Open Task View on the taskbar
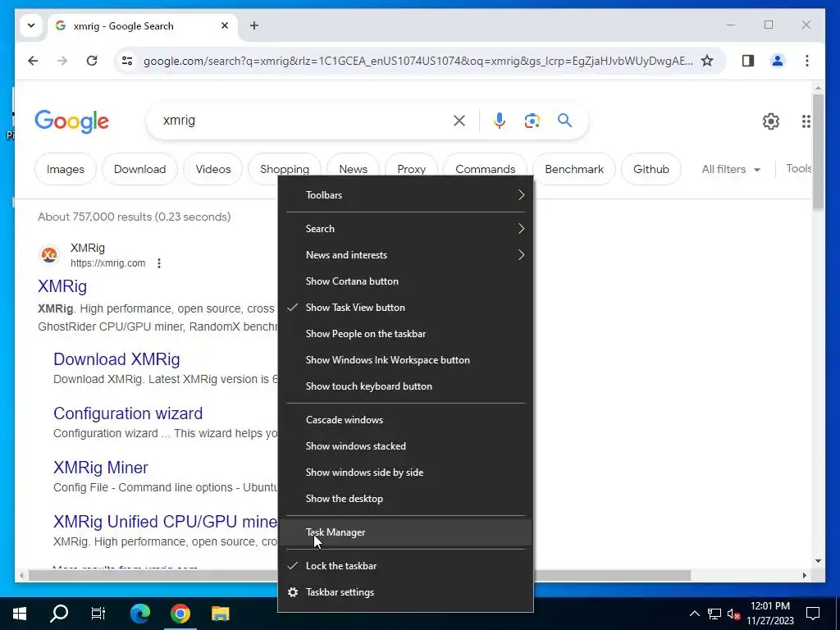The width and height of the screenshot is (840, 630). pyautogui.click(x=98, y=614)
